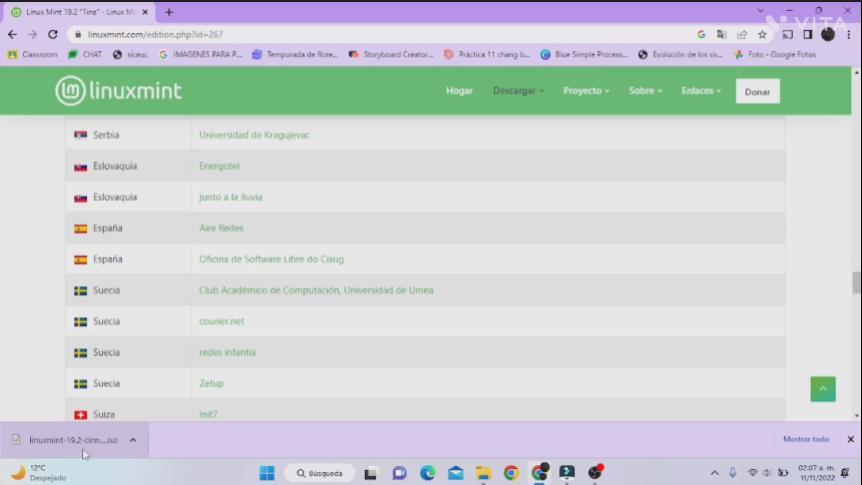Expand the Sobre dropdown menu
Image resolution: width=862 pixels, height=485 pixels.
[x=645, y=91]
